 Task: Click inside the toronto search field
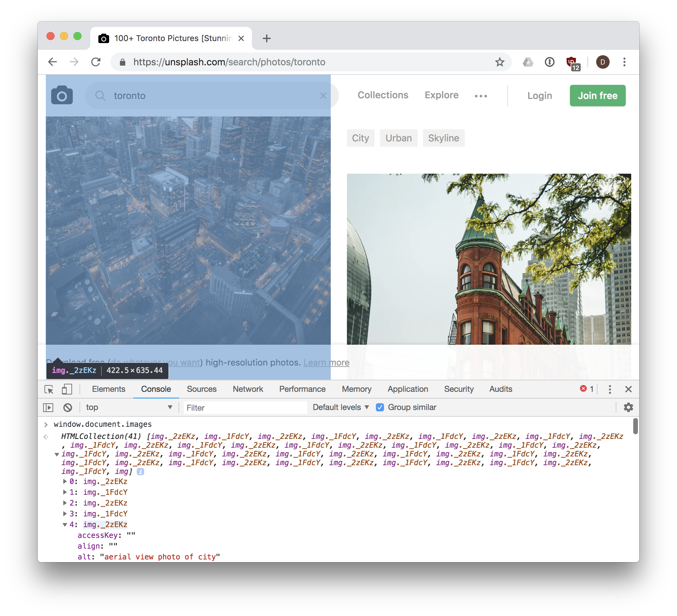(202, 96)
